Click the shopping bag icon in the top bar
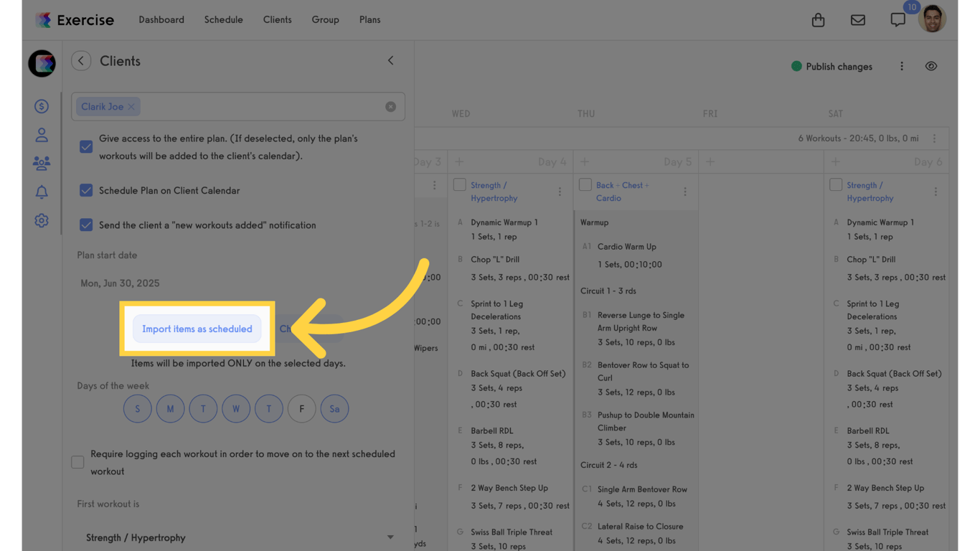Viewport: 980px width, 551px height. [818, 19]
